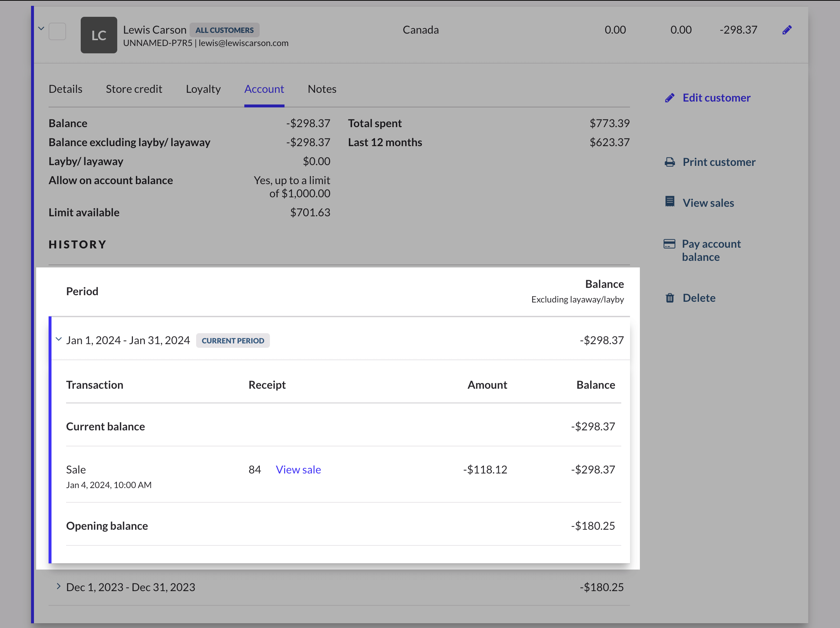The image size is (840, 628).
Task: Tick the Lewis Carson row checkbox
Action: tap(57, 31)
